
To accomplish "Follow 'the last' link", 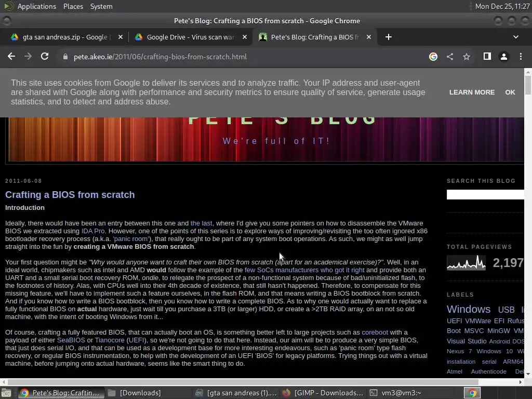I will click(x=201, y=223).
